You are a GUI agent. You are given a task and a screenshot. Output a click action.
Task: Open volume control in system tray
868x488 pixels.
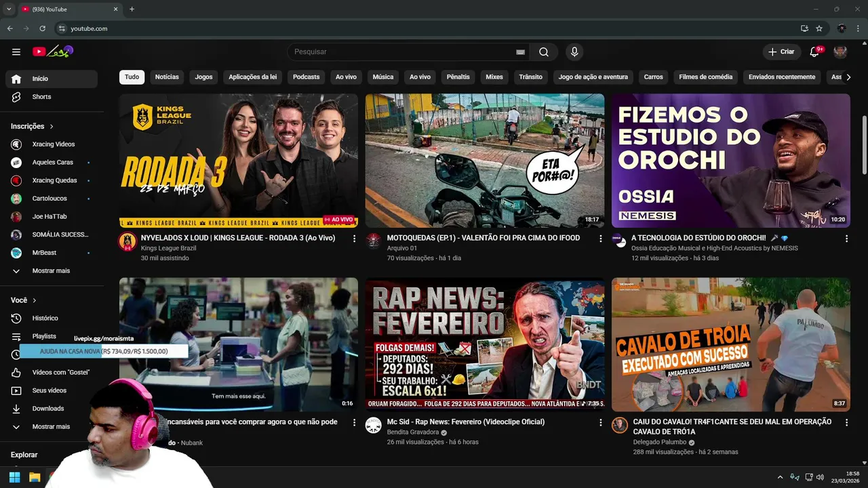(x=819, y=477)
